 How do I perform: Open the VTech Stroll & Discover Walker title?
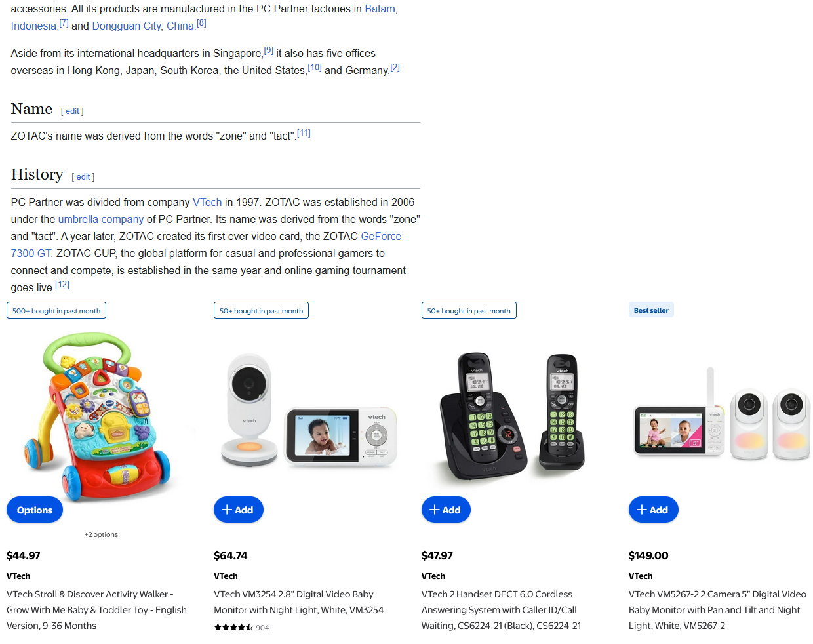tap(96, 610)
